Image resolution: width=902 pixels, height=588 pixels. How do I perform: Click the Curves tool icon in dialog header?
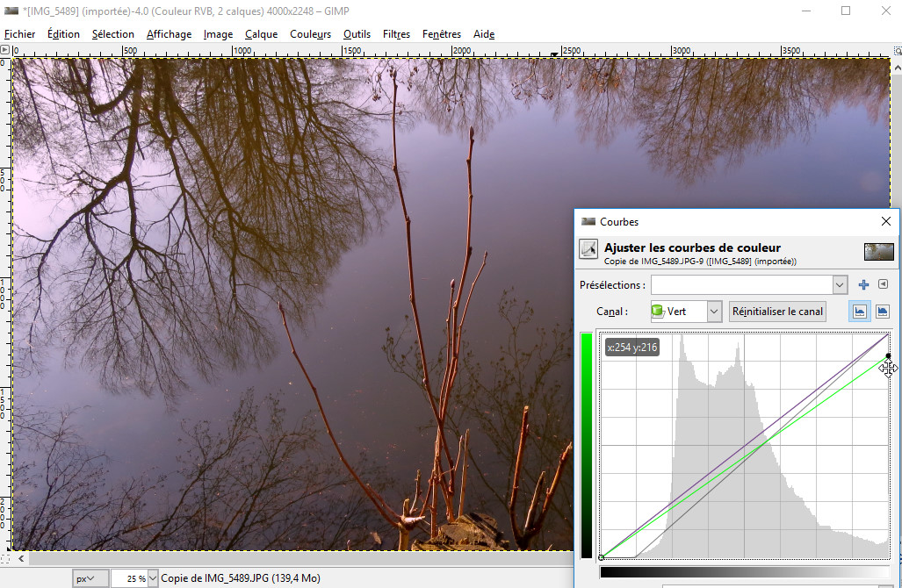pos(588,250)
